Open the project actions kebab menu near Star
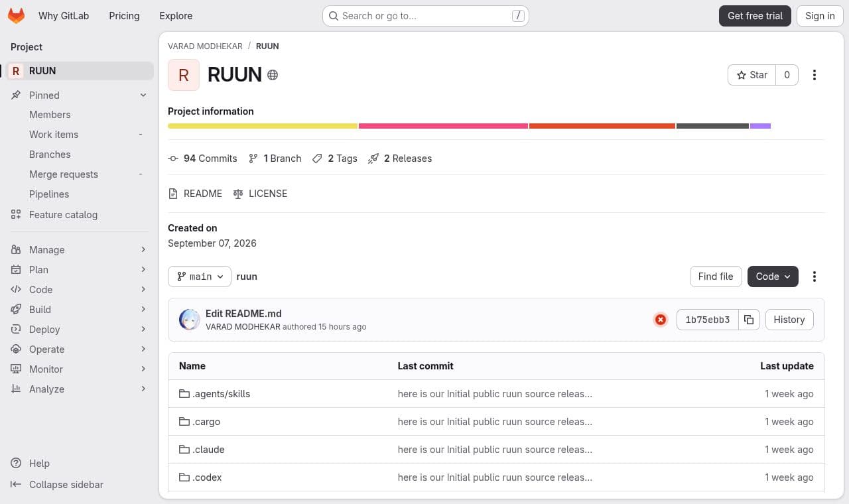This screenshot has width=849, height=504. [x=815, y=75]
